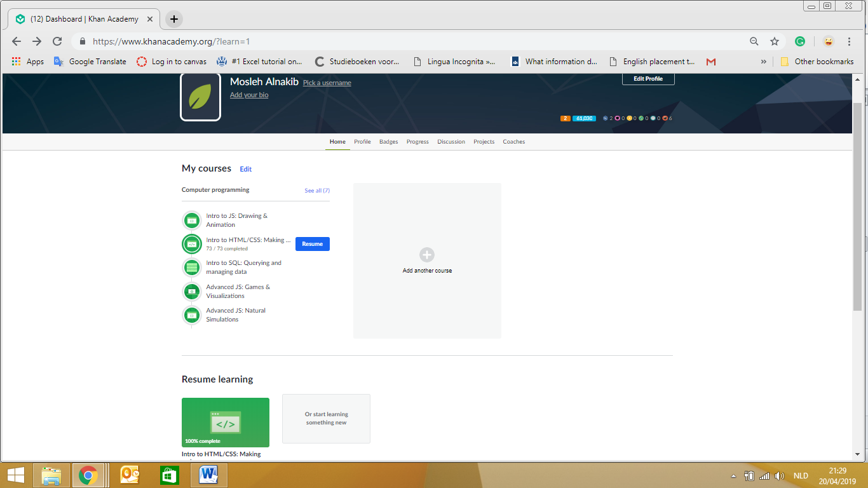Open See all (7) computer programming courses

[x=317, y=191]
